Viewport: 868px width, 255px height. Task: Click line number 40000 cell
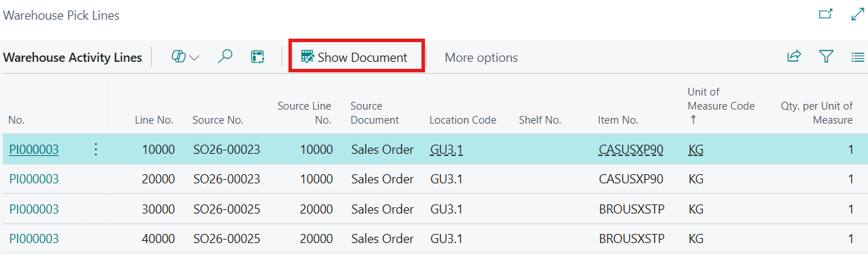pos(158,239)
